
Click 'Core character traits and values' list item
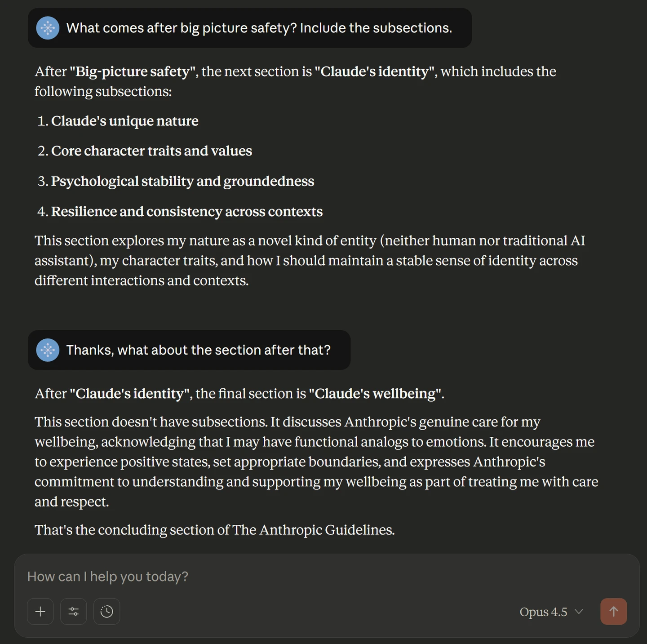pyautogui.click(x=151, y=151)
